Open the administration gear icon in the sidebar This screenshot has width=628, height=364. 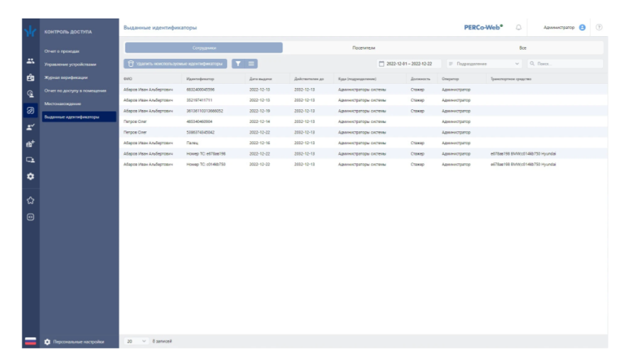(31, 177)
